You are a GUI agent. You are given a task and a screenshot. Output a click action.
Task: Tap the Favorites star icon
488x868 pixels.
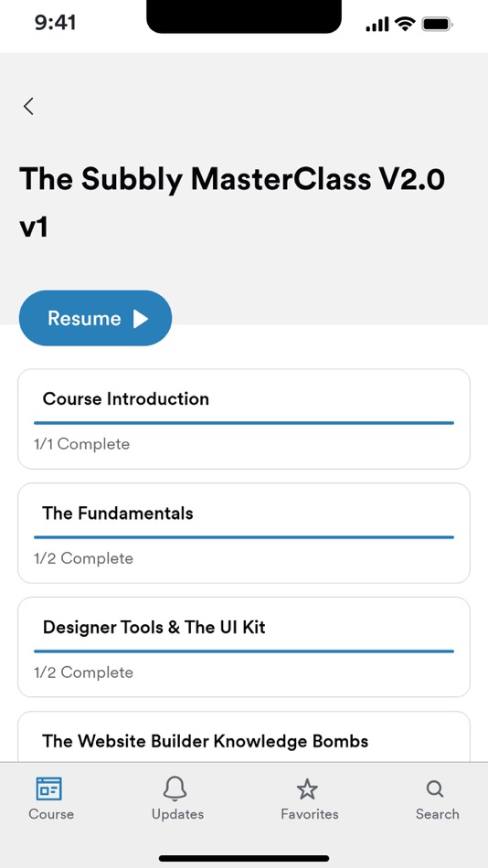[x=307, y=789]
